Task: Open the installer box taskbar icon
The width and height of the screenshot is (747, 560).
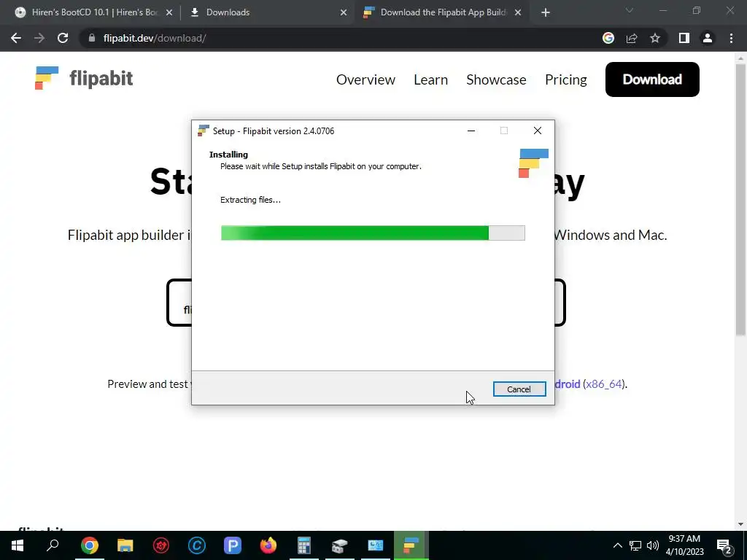Action: coord(340,545)
